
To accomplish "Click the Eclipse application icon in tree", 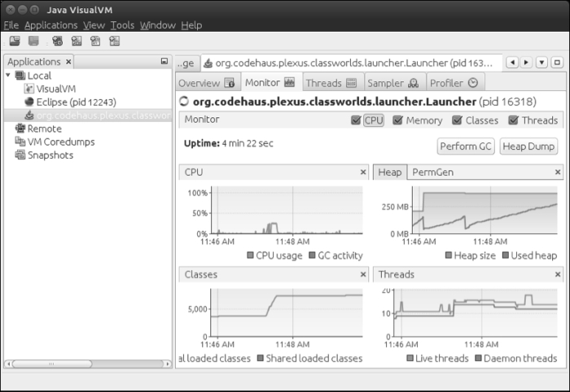I will (29, 102).
